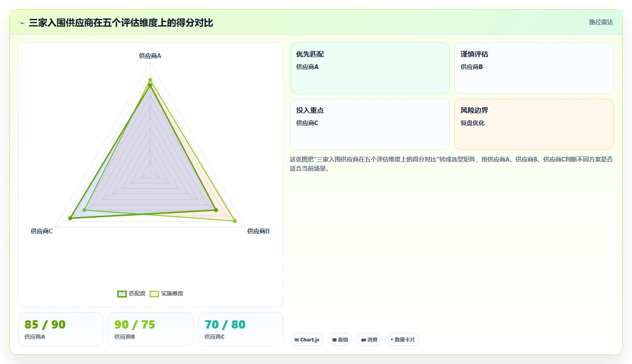632x364 pixels.
Task: Select the 优先匹配 card
Action: 369,68
